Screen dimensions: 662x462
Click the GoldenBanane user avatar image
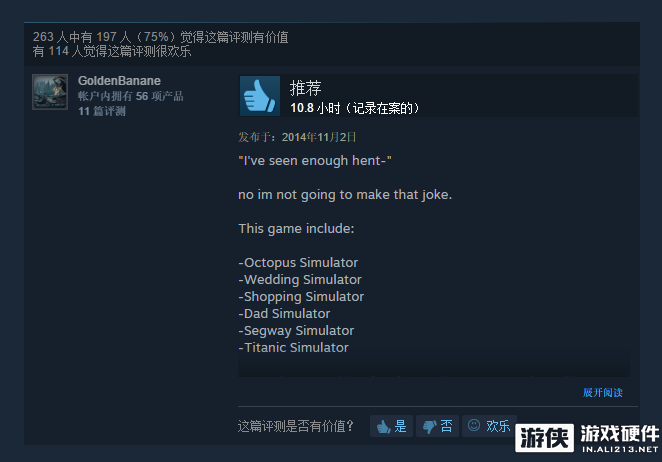(50, 92)
